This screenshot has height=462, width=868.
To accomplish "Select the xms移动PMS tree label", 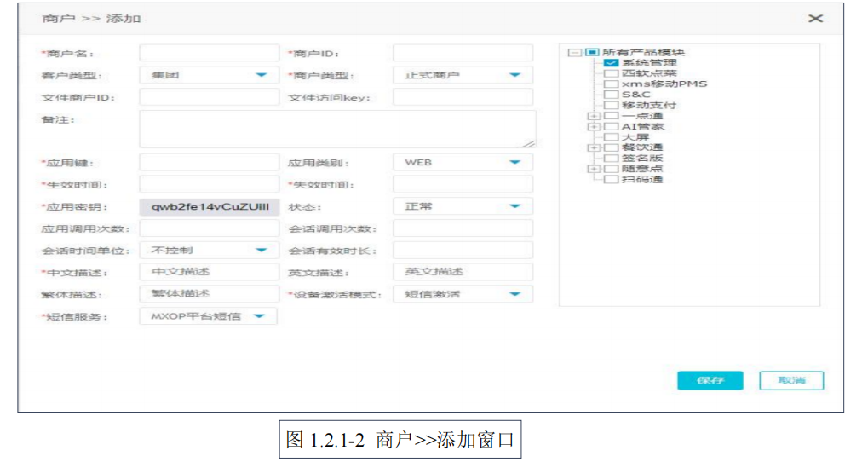I will pos(664,84).
